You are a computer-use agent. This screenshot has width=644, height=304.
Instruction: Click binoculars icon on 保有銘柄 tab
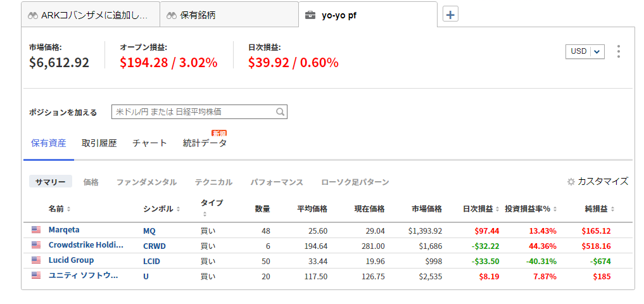click(x=172, y=16)
